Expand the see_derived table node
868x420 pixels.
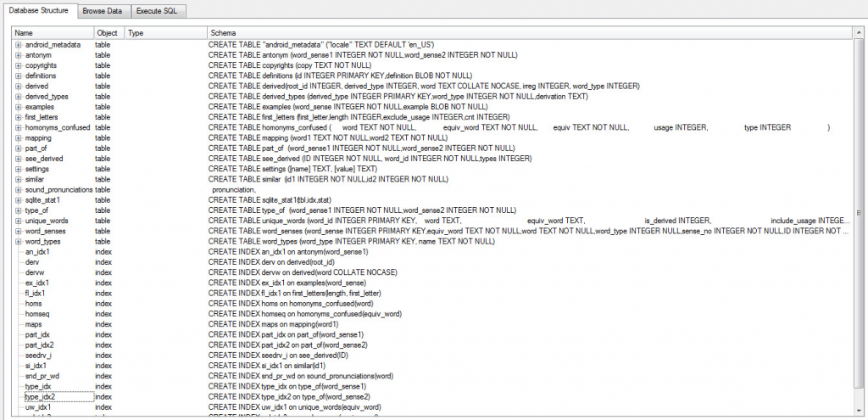(18, 159)
